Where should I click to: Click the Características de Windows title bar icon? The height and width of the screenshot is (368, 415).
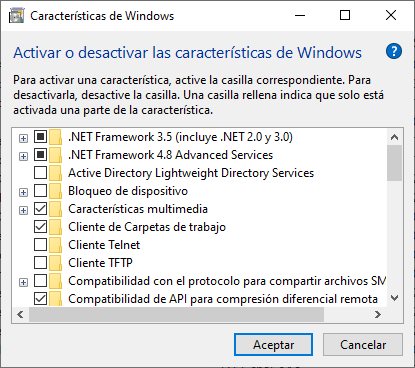tap(16, 16)
